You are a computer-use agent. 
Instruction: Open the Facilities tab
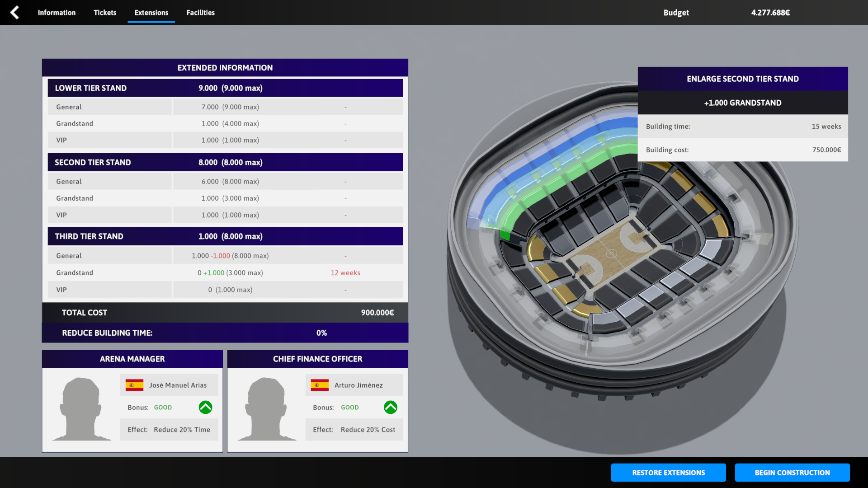click(x=200, y=13)
